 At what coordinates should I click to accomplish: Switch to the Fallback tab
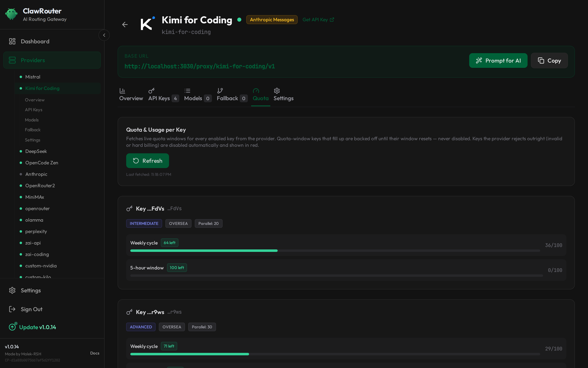pyautogui.click(x=232, y=95)
